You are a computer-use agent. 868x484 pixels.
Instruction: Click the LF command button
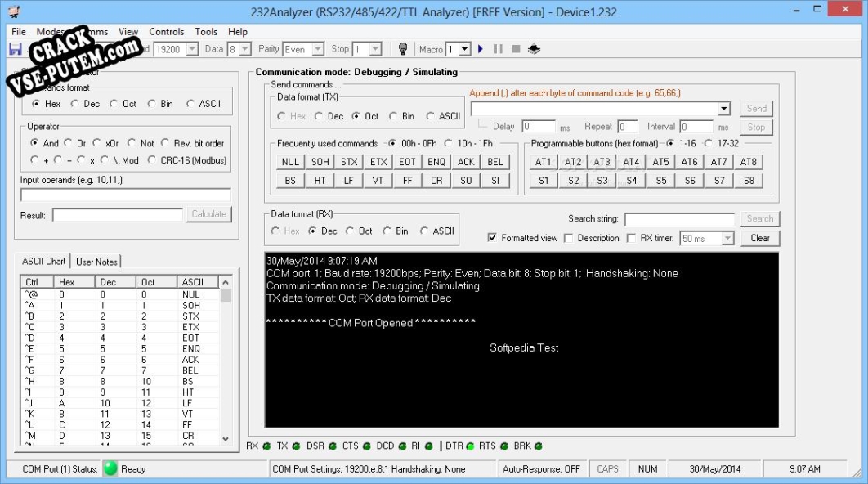click(x=348, y=180)
